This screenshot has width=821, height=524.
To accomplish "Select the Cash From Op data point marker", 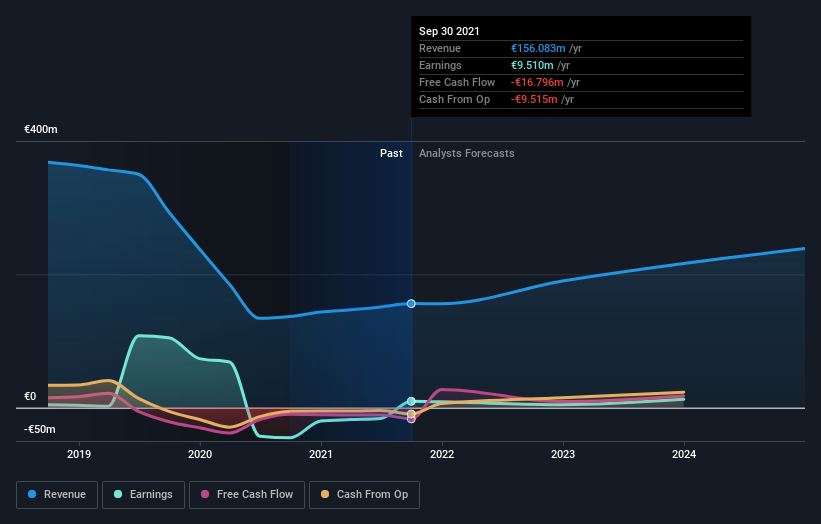I will [x=411, y=414].
